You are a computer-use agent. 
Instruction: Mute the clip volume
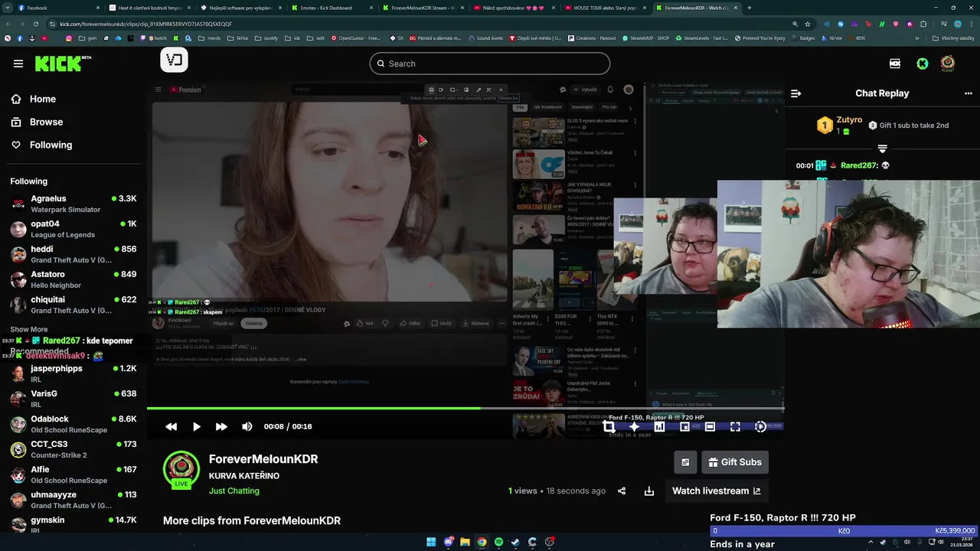247,426
